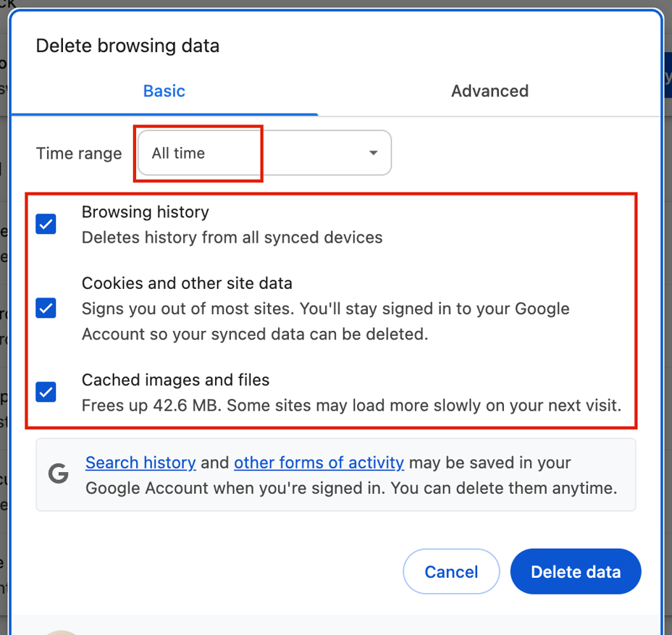
Task: Uncheck the Cached images and files checkbox
Action: tap(46, 392)
